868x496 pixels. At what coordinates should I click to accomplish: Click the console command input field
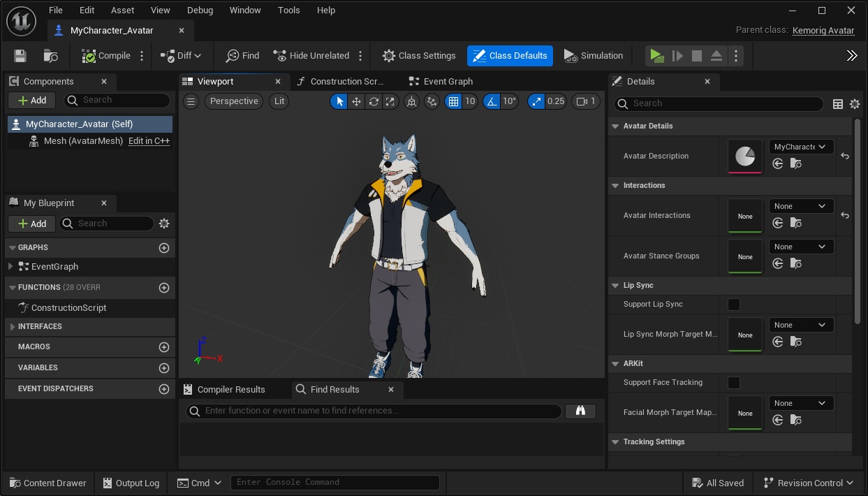(x=335, y=482)
